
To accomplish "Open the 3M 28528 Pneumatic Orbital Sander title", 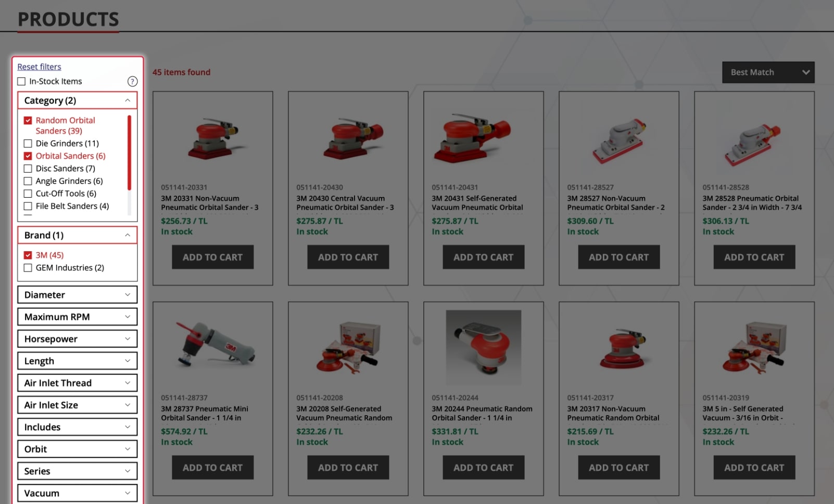I will click(x=753, y=203).
